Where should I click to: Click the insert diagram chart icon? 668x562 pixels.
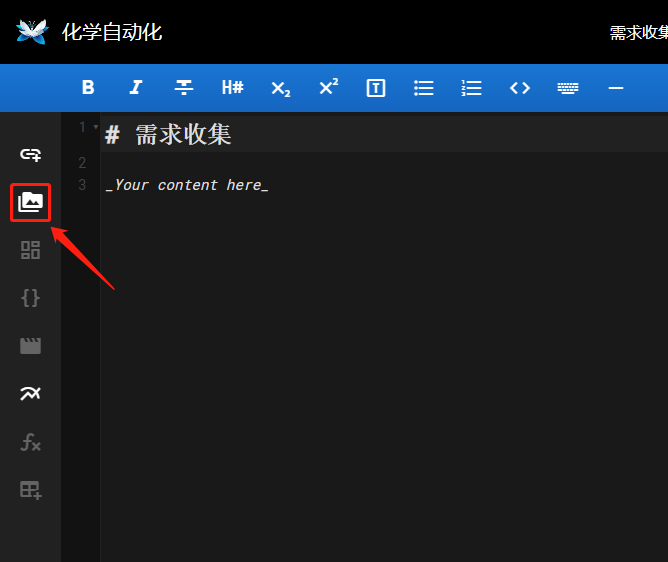31,393
